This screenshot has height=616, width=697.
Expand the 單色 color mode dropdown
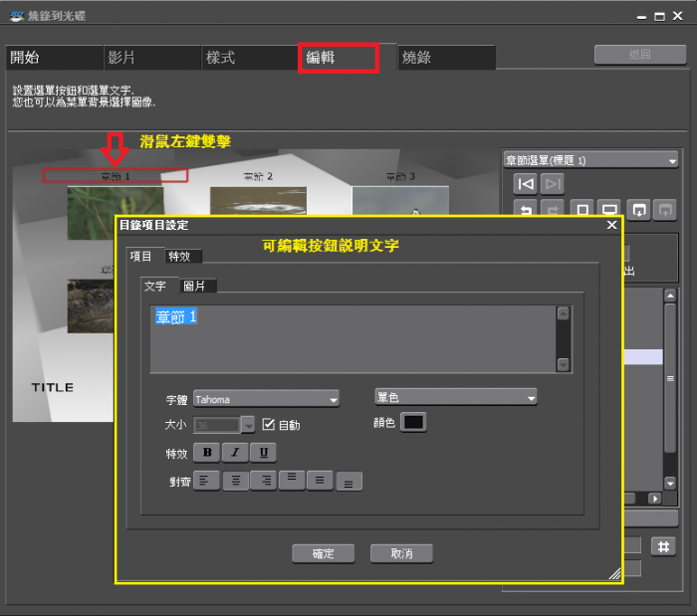455,397
